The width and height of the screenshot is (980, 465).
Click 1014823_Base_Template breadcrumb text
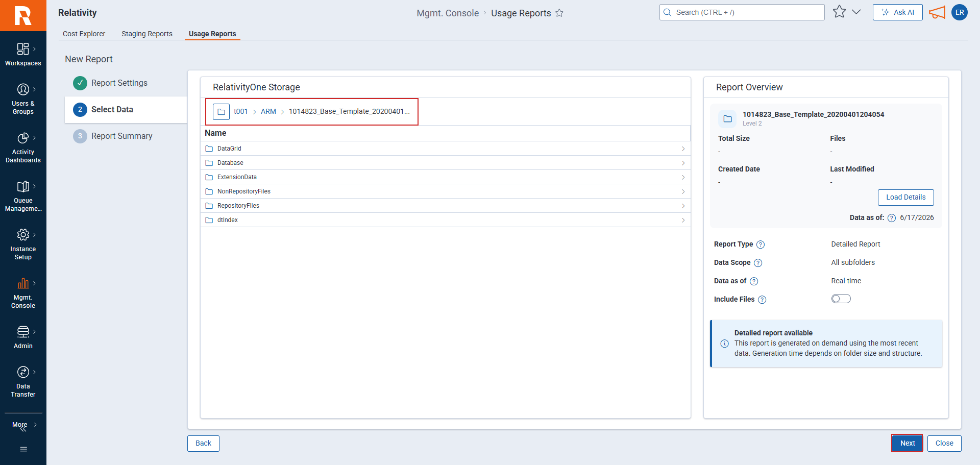coord(349,111)
